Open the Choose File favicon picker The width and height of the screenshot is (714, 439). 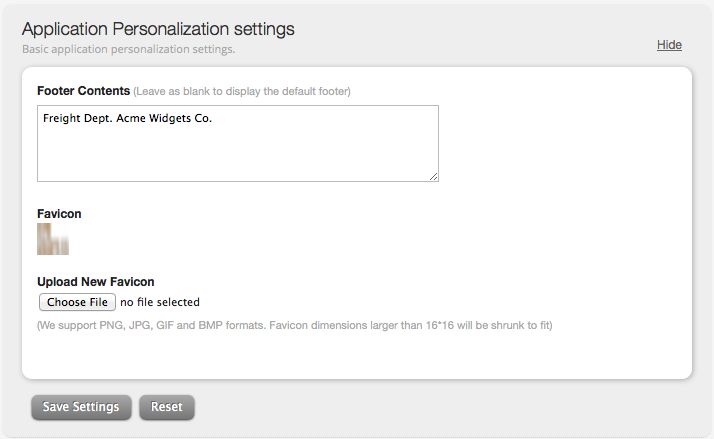coord(77,302)
